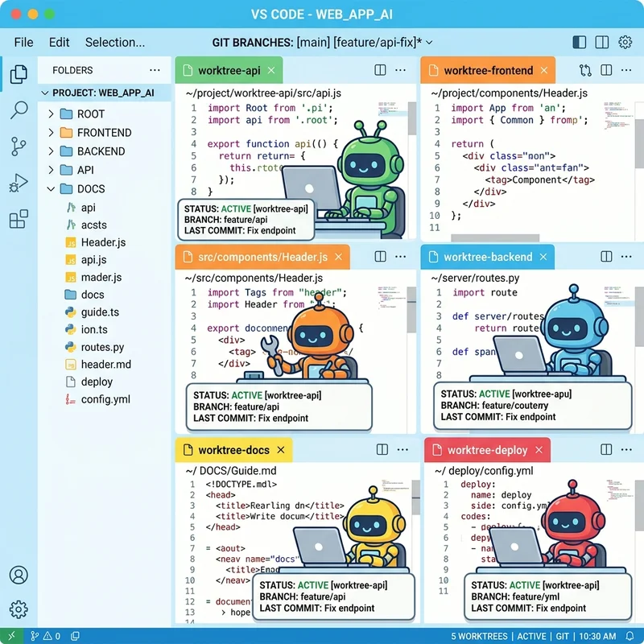This screenshot has height=644, width=644.
Task: Close the worktree-api tab
Action: [x=271, y=70]
